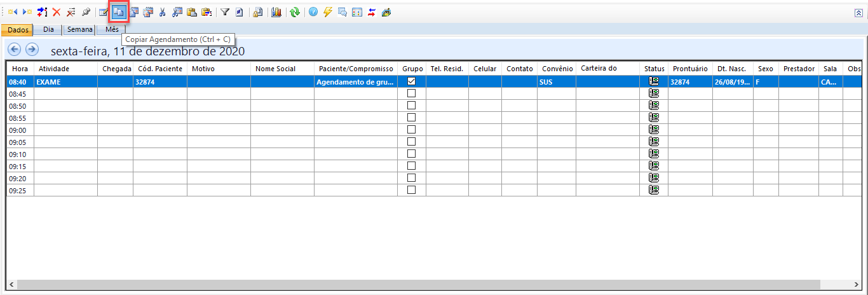Click the status phone icon in the 08:40 row
The image size is (868, 295).
654,81
